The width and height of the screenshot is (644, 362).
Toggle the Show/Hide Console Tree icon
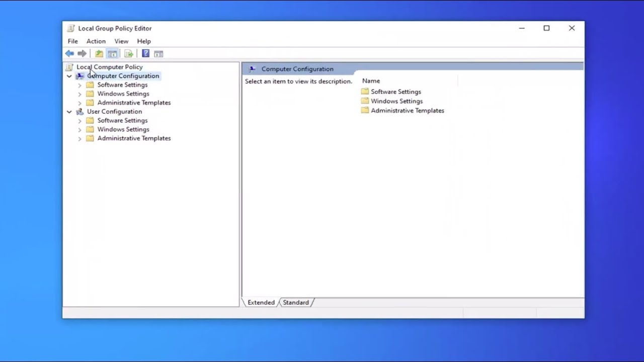coord(112,54)
